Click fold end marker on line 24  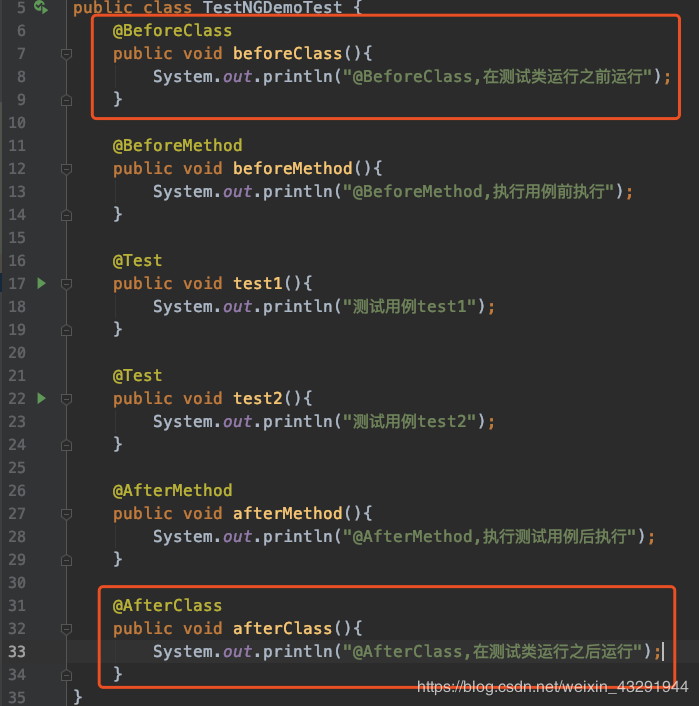point(66,445)
